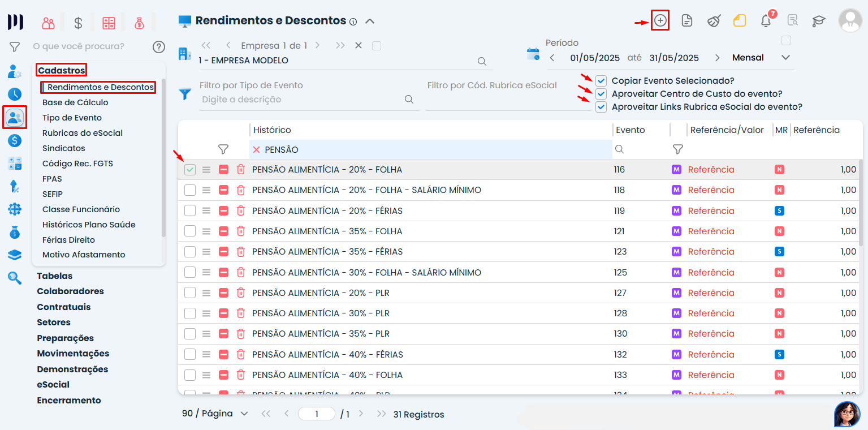Click the magnifier icon in left sidebar

pyautogui.click(x=15, y=278)
